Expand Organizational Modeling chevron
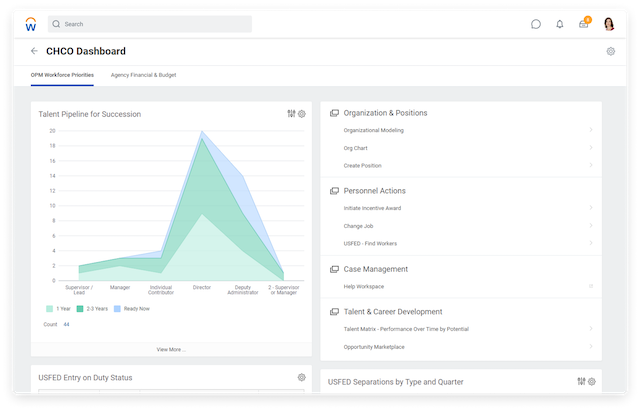Viewport: 640px width, 411px height. pos(590,130)
